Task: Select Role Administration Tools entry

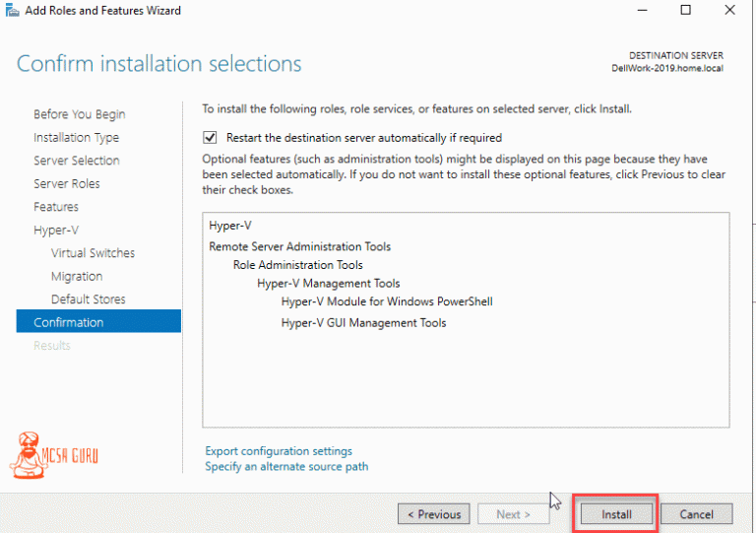Action: coord(297,265)
